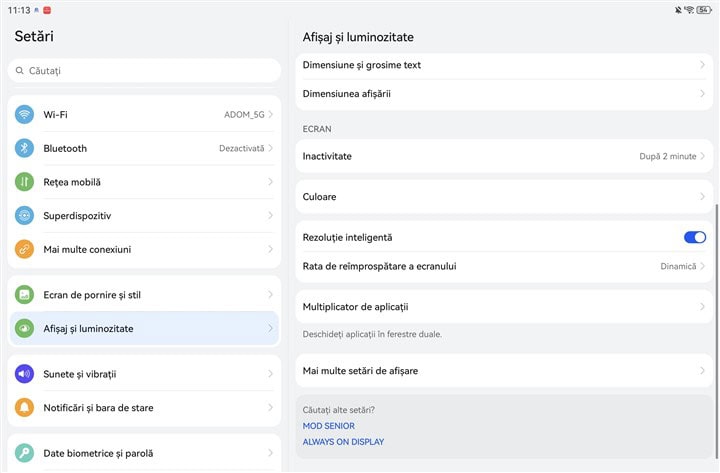Open the MOD SENIOR link
720x473 pixels.
click(328, 426)
